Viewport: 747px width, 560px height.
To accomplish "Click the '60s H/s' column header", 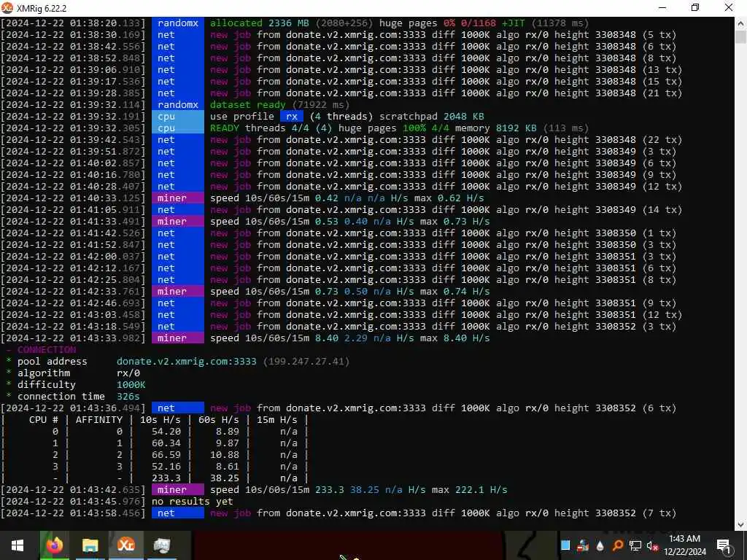I will (x=219, y=420).
